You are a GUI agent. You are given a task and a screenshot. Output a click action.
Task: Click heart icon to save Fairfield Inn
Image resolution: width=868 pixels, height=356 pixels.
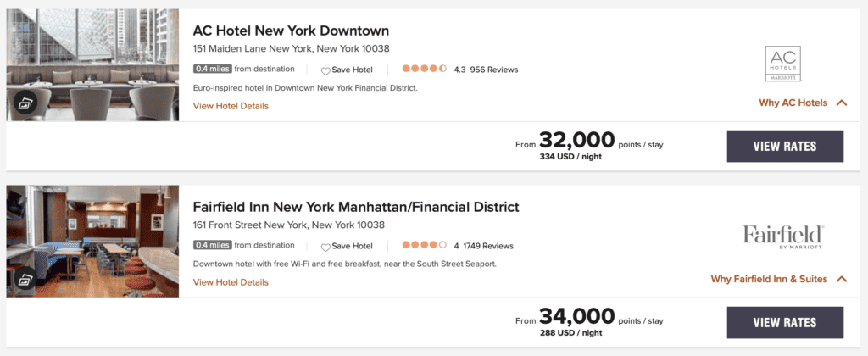(325, 247)
